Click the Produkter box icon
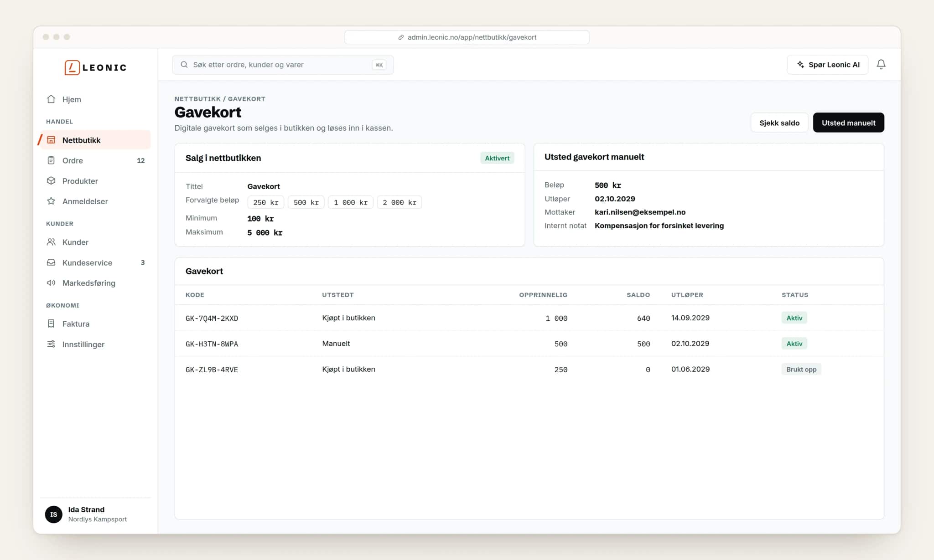This screenshot has width=934, height=560. (x=51, y=181)
